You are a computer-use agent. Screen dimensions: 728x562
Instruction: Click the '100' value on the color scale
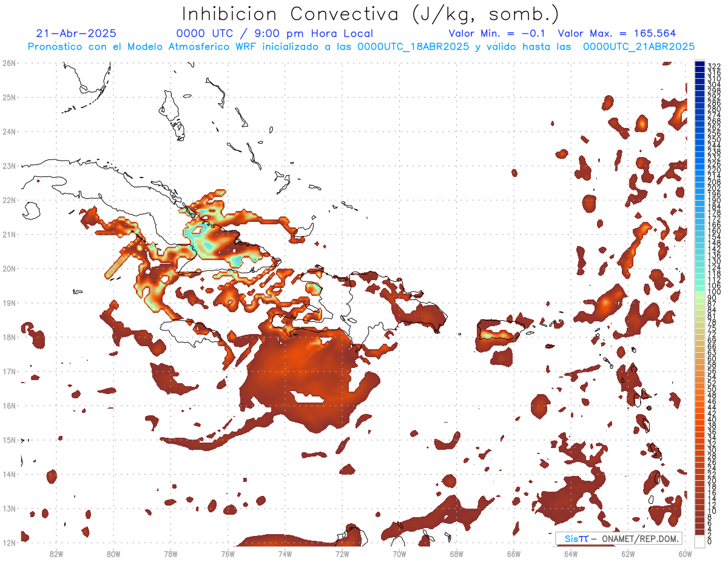(713, 292)
